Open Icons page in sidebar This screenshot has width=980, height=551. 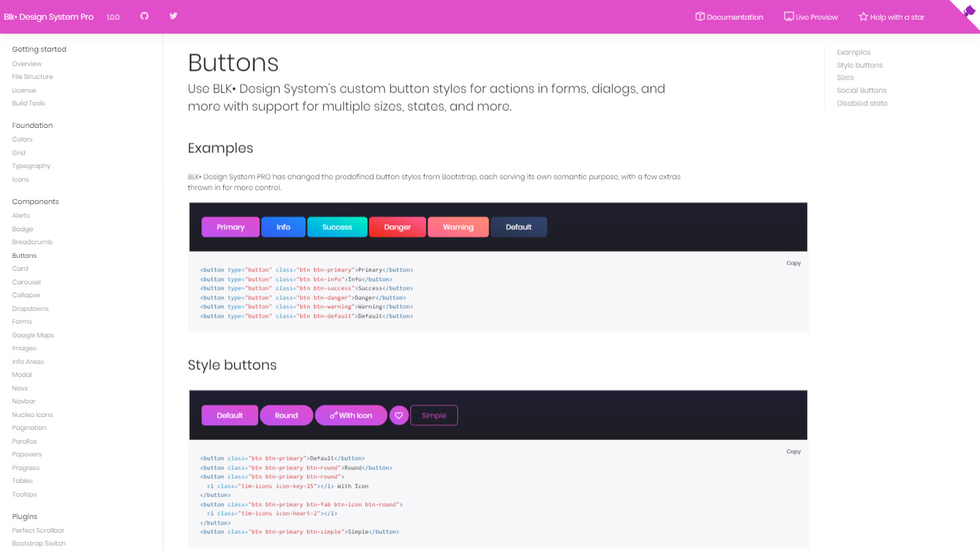[20, 180]
